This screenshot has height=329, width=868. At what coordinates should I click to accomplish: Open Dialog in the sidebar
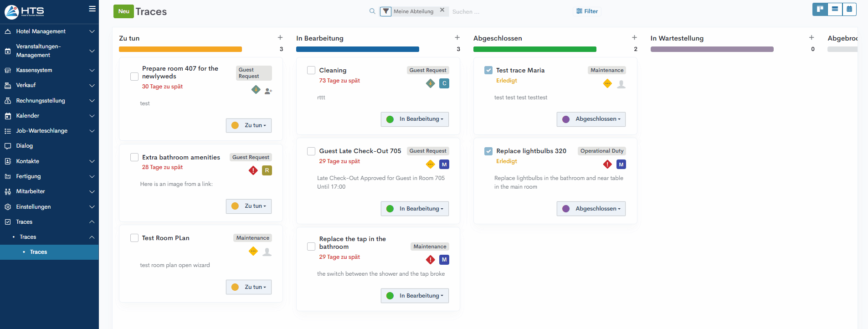pyautogui.click(x=25, y=146)
